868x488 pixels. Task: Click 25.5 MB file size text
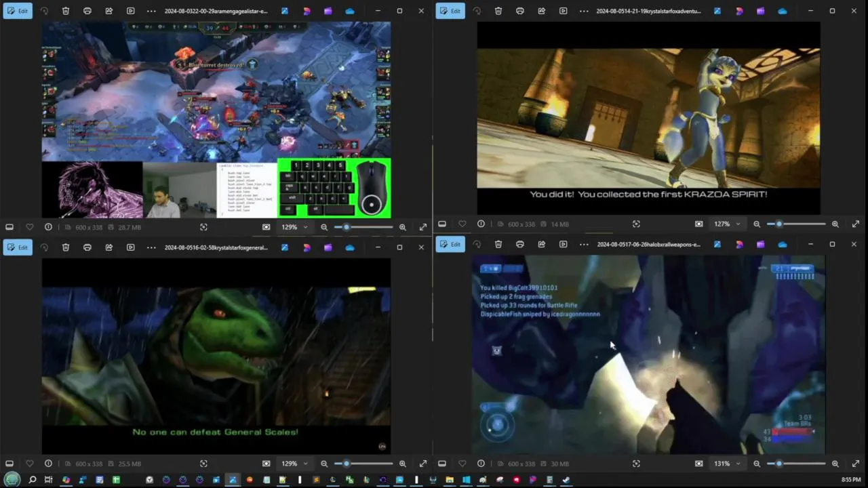[x=130, y=464]
